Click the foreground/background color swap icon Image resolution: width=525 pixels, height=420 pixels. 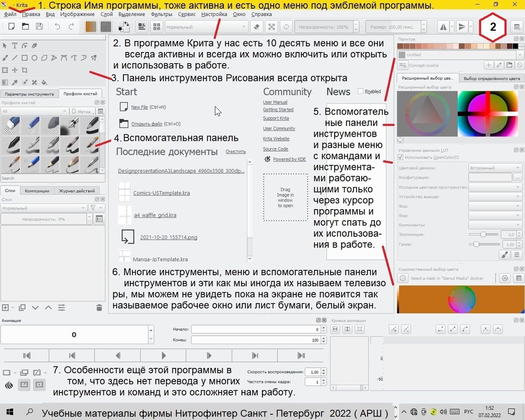127,23
